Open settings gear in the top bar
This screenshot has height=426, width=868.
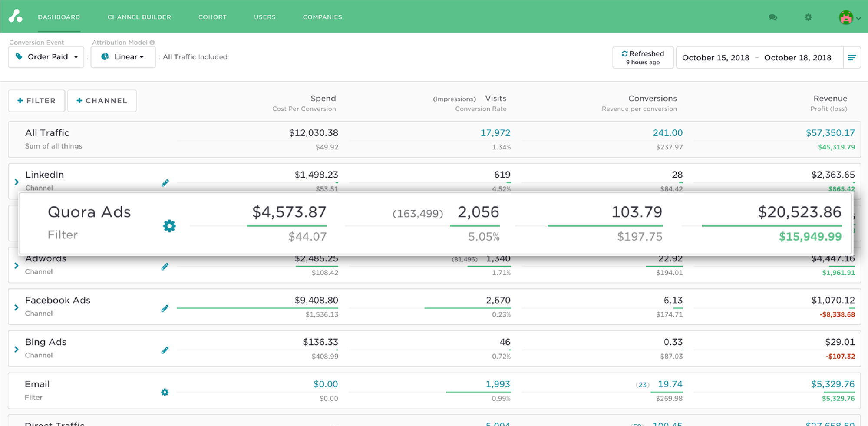(808, 17)
